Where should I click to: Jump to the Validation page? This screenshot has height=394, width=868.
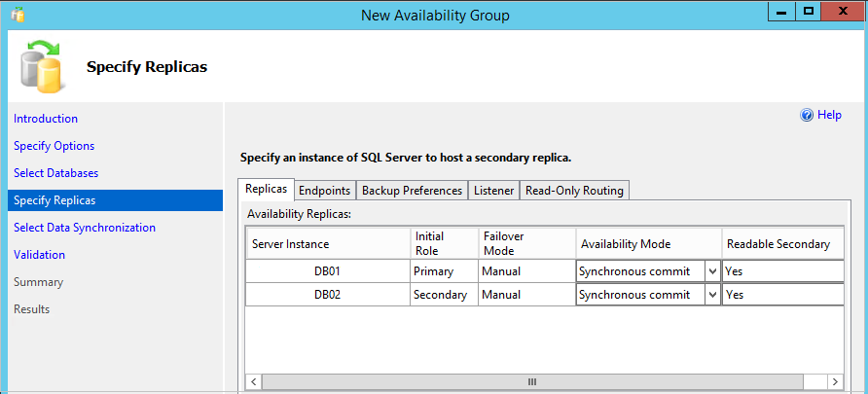pyautogui.click(x=40, y=255)
